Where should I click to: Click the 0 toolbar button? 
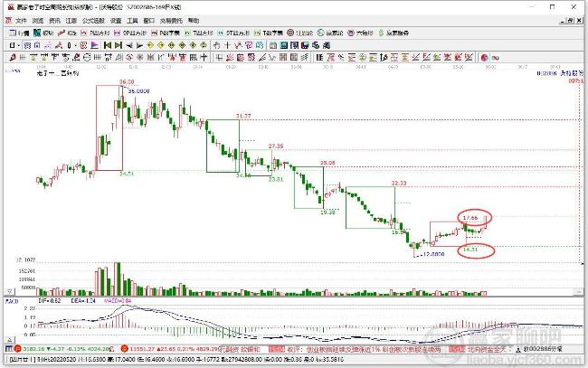pos(70,45)
